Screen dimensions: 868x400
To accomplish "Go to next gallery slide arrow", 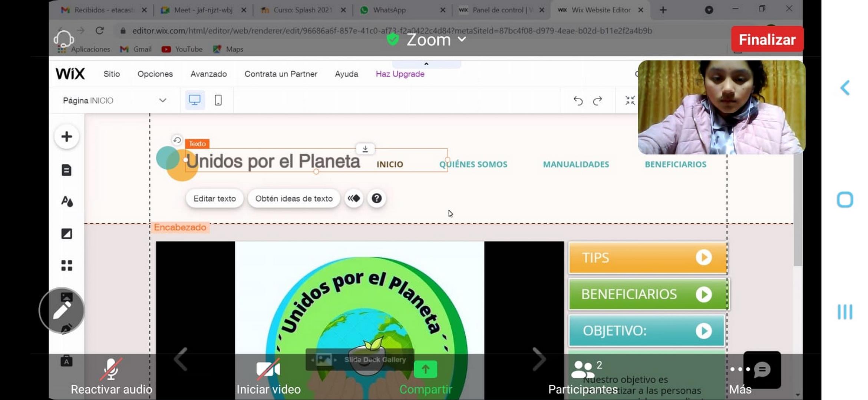I will coord(539,359).
